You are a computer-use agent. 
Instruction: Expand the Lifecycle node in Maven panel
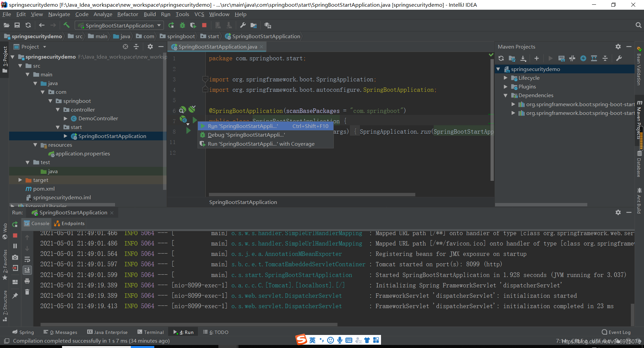click(505, 78)
